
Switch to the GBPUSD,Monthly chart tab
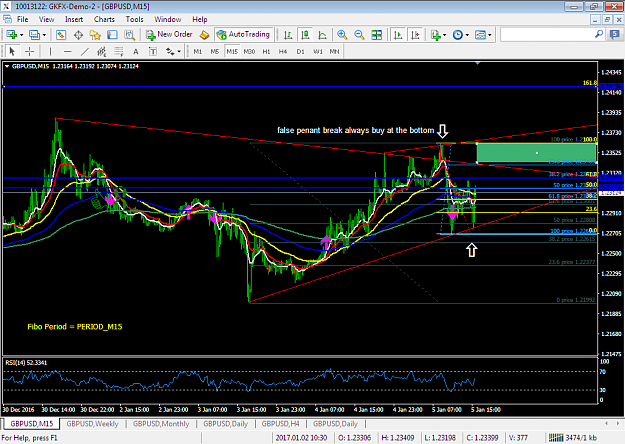click(x=161, y=424)
